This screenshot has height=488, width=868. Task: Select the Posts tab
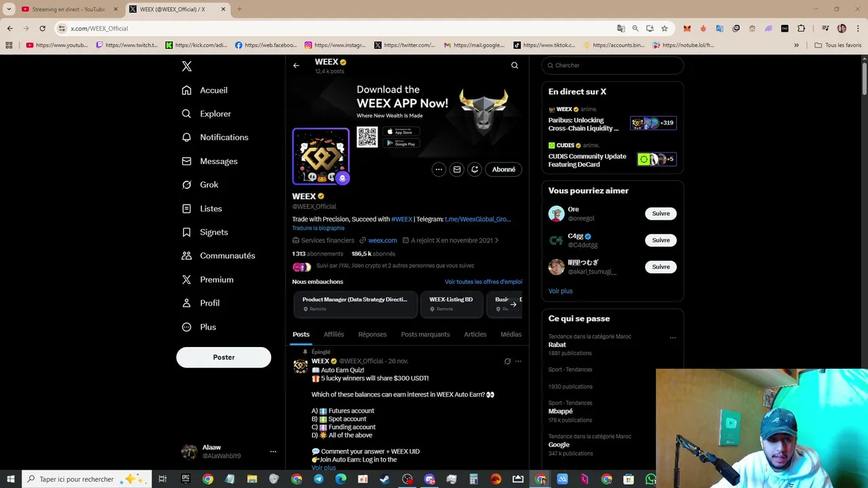coord(301,334)
